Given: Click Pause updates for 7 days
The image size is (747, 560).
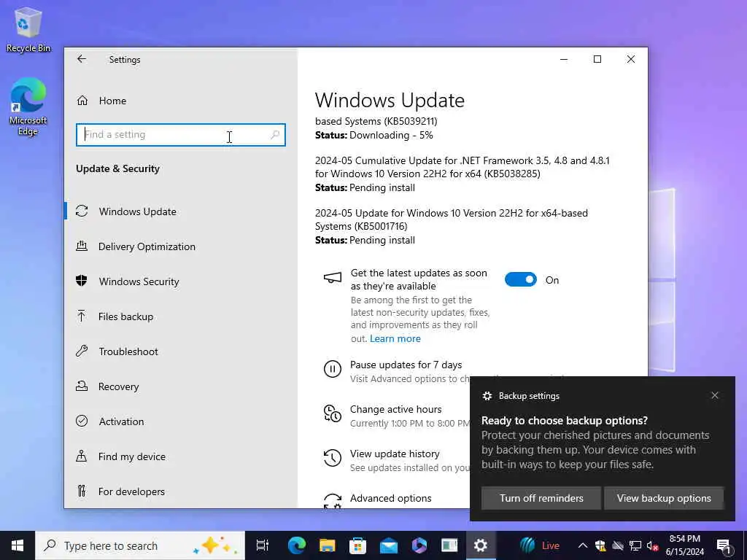Looking at the screenshot, I should click(406, 365).
